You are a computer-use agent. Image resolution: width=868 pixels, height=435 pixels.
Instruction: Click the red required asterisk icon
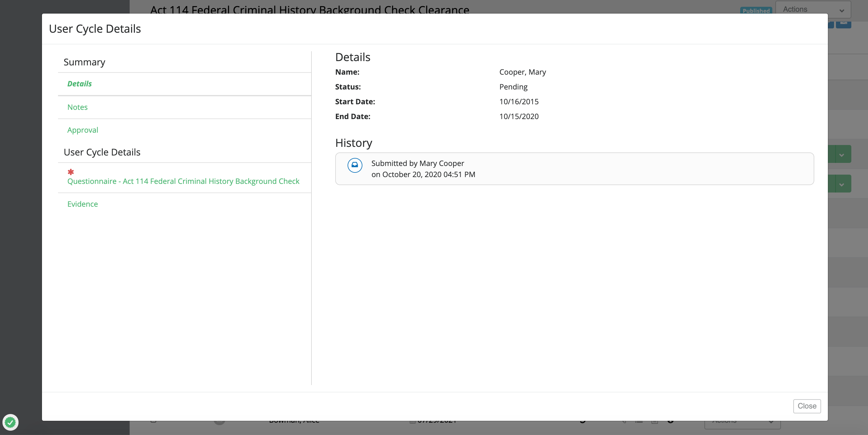[x=70, y=172]
